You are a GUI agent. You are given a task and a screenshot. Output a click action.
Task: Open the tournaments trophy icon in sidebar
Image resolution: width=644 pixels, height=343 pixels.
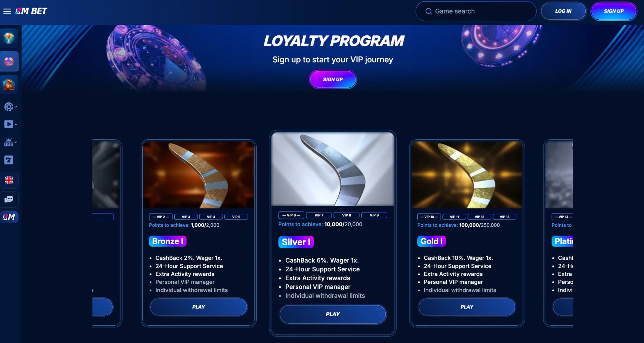pyautogui.click(x=9, y=38)
